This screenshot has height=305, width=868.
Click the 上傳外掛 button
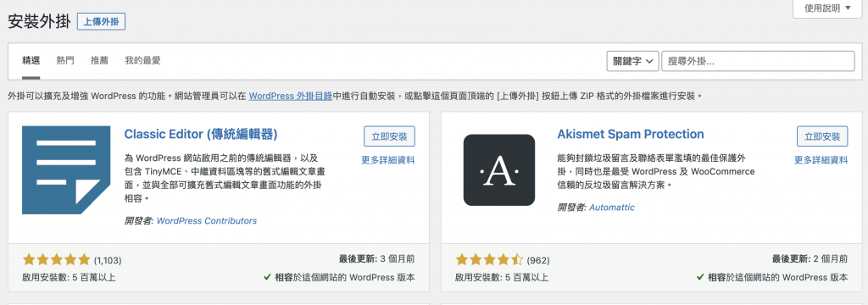coord(102,21)
